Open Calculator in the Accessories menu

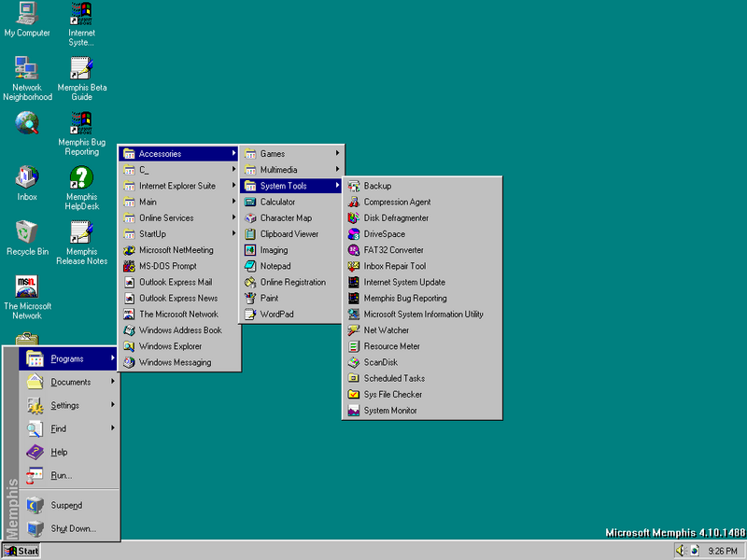(x=277, y=202)
